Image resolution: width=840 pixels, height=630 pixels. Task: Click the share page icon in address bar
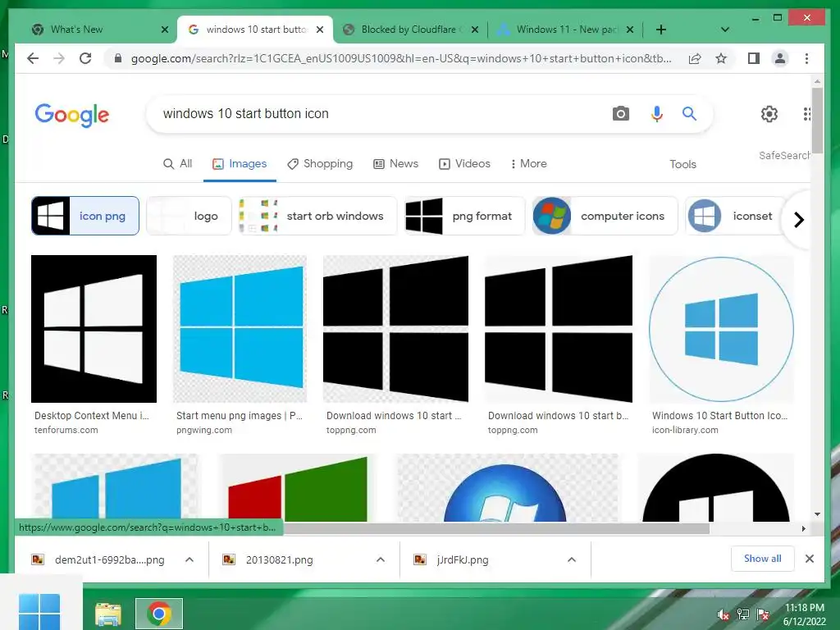(695, 58)
